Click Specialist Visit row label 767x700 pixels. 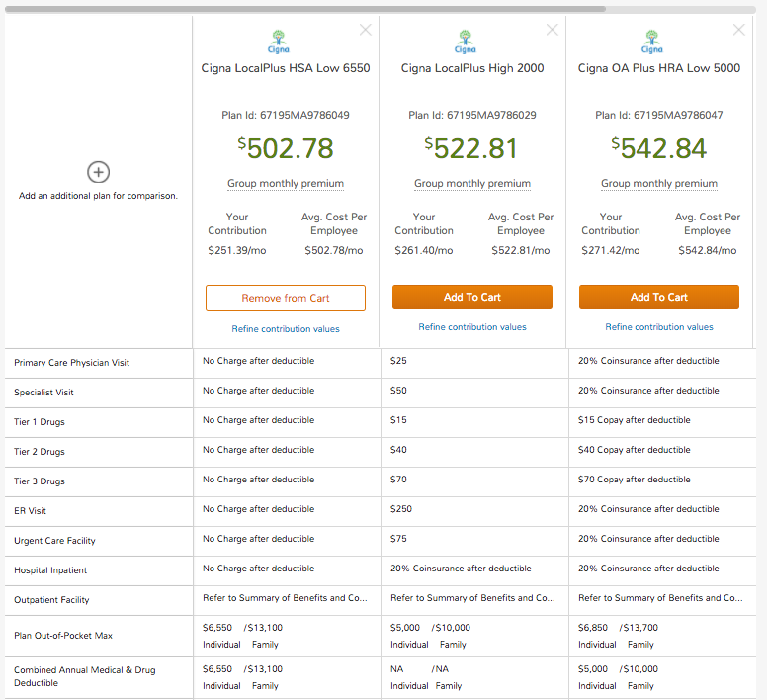coord(44,393)
